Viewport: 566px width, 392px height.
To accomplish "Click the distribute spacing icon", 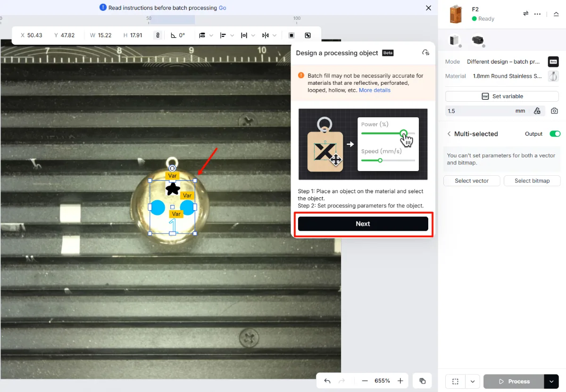I will pos(244,35).
